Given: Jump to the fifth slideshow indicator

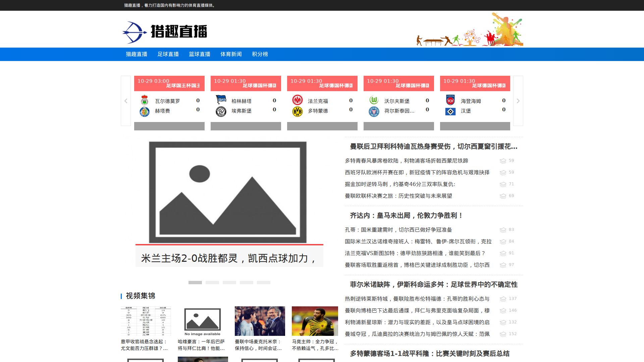Looking at the screenshot, I should [x=263, y=283].
